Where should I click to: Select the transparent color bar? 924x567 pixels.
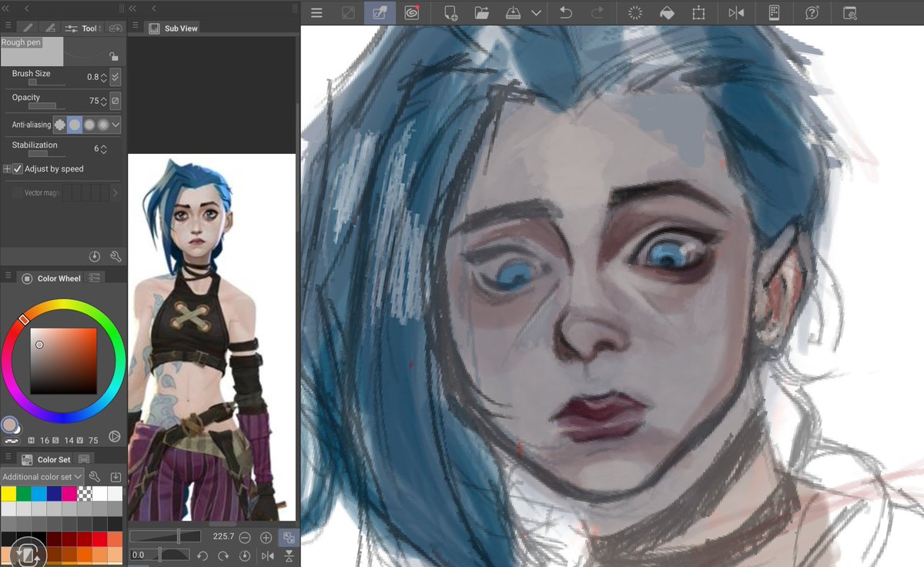tap(12, 442)
